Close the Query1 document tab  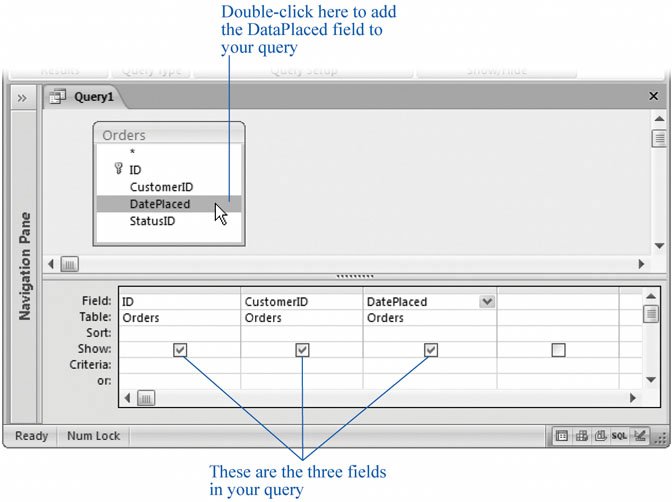point(655,97)
